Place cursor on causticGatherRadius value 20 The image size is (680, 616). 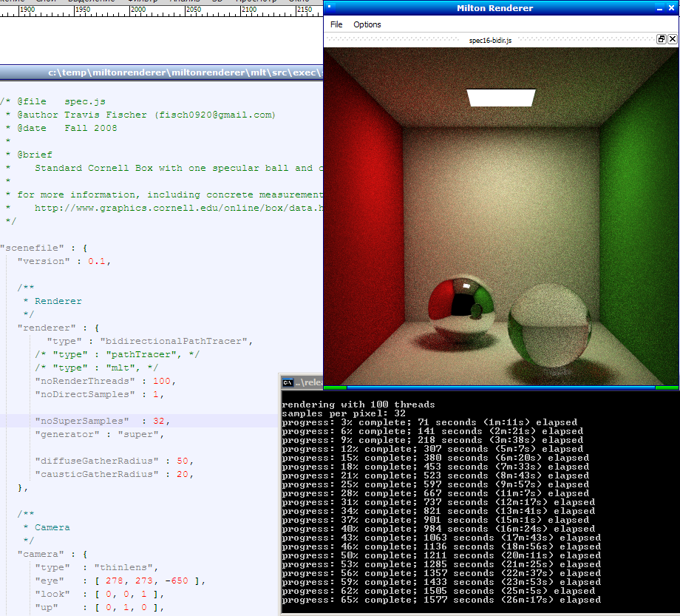[182, 474]
